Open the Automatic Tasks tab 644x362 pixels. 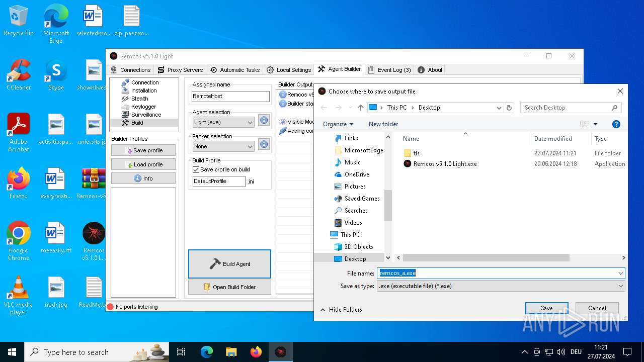(235, 70)
